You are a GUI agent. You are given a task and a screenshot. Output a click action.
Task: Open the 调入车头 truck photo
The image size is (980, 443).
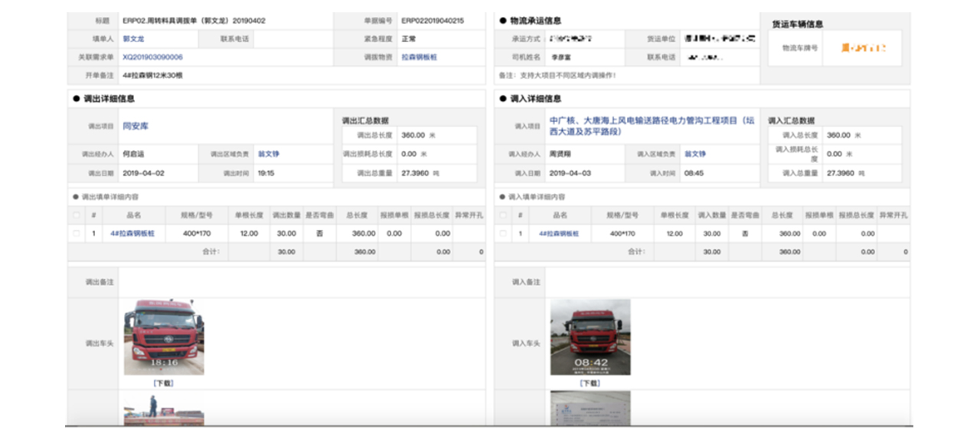pyautogui.click(x=590, y=337)
